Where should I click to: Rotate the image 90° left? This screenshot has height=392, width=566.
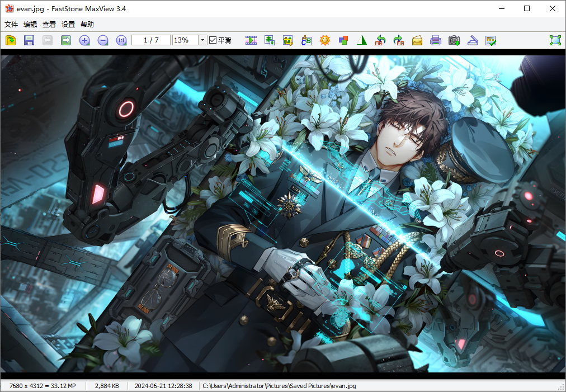click(380, 40)
